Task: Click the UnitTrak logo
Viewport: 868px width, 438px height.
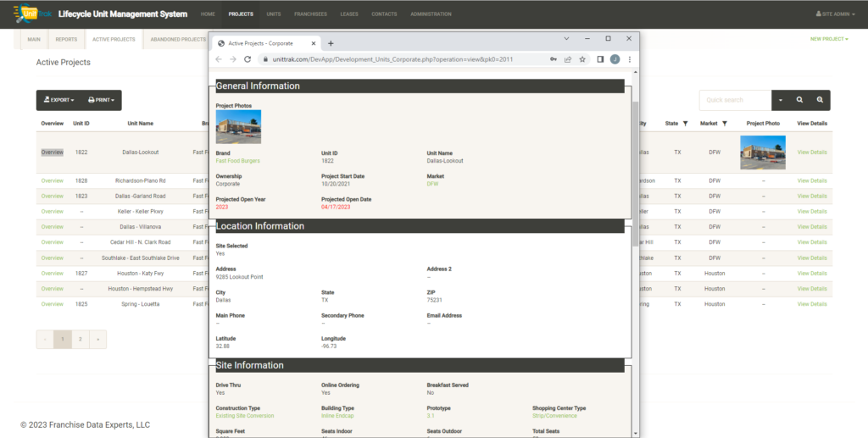Action: click(x=32, y=14)
